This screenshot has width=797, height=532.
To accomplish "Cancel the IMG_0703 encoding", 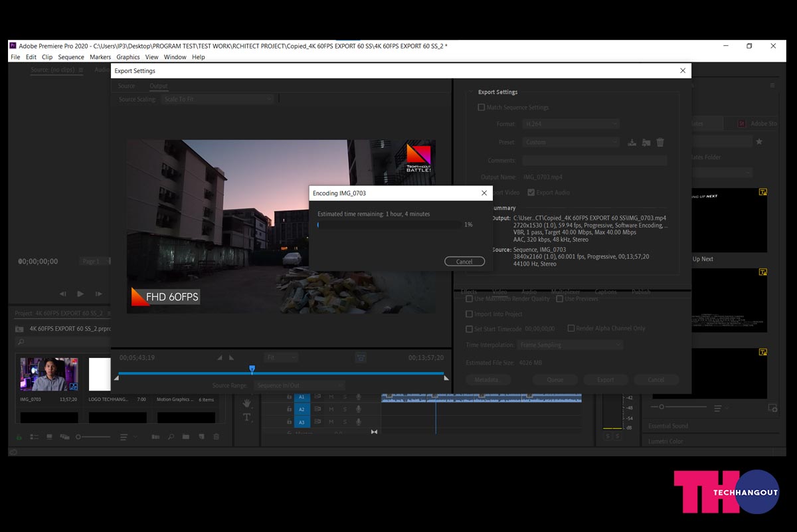I will 464,262.
